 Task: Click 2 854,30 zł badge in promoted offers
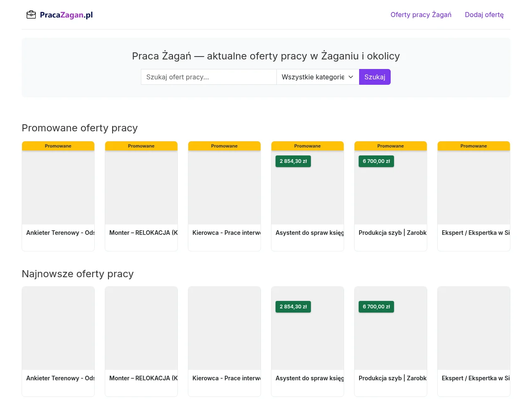pos(293,161)
